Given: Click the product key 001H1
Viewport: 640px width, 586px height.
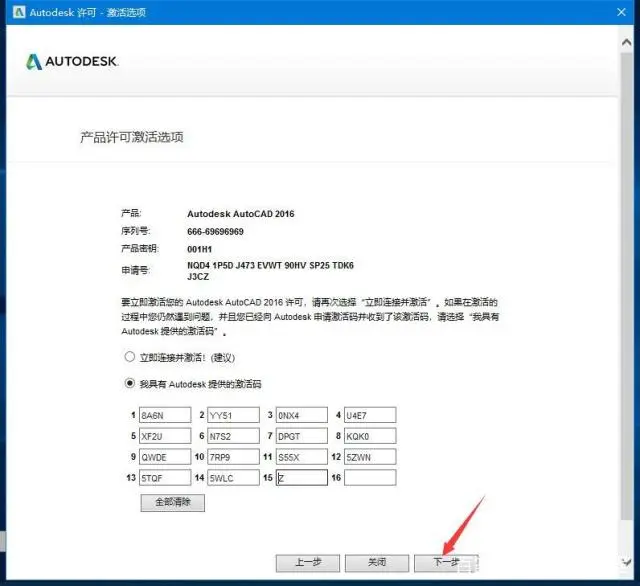Looking at the screenshot, I should tap(199, 249).
